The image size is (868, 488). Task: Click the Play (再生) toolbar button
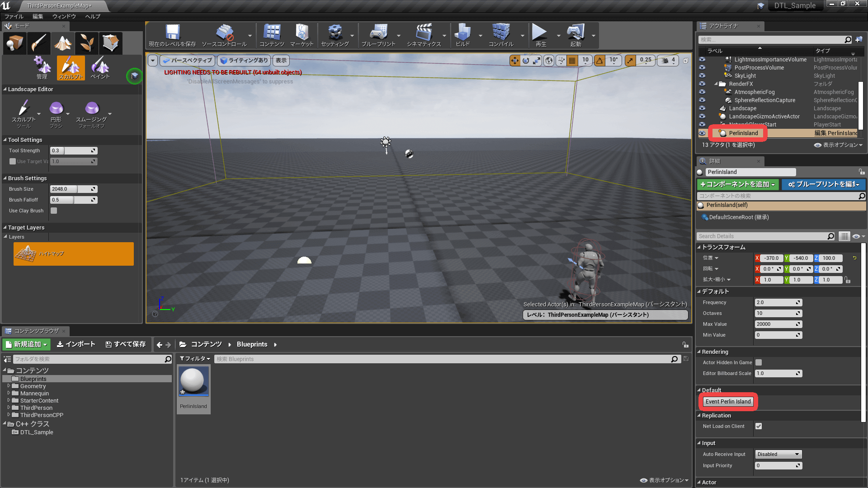pyautogui.click(x=539, y=33)
